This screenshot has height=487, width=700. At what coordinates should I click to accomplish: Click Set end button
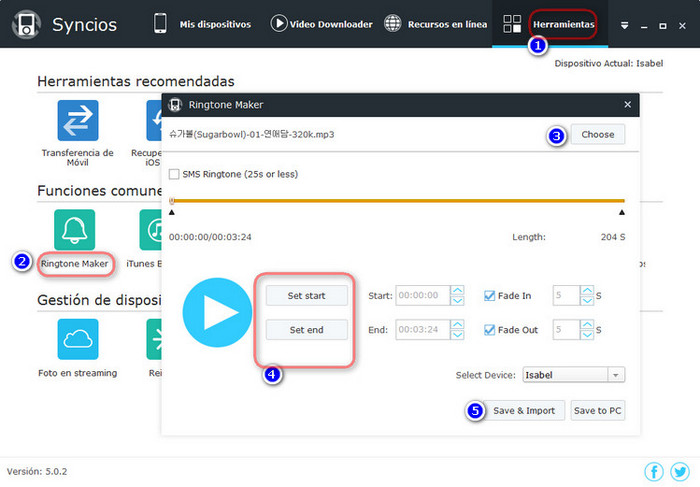click(x=306, y=330)
